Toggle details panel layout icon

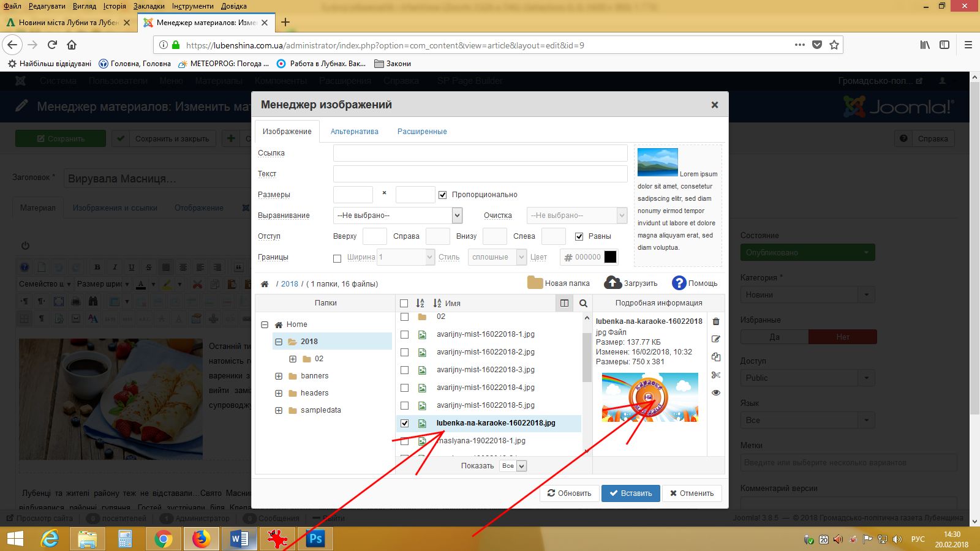[564, 303]
